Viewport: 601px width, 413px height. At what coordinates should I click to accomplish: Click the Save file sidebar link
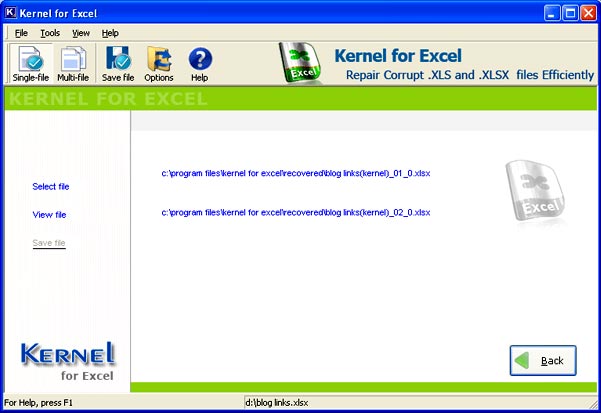pyautogui.click(x=49, y=243)
